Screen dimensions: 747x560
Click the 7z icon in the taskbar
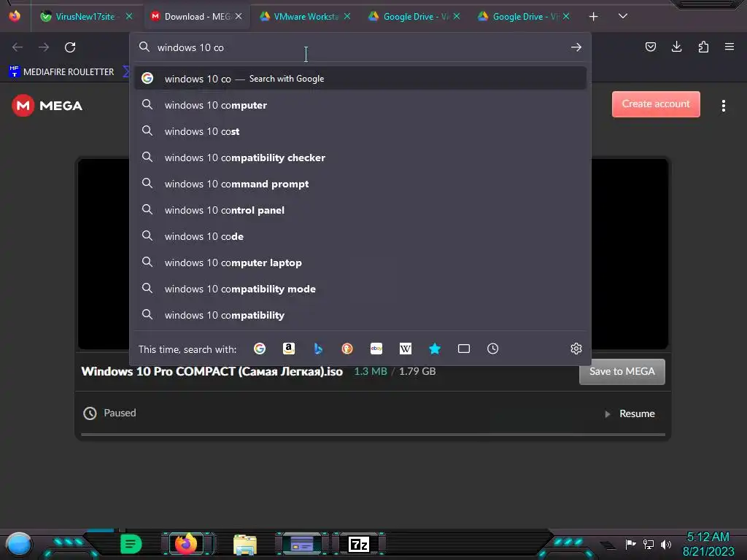coord(359,544)
